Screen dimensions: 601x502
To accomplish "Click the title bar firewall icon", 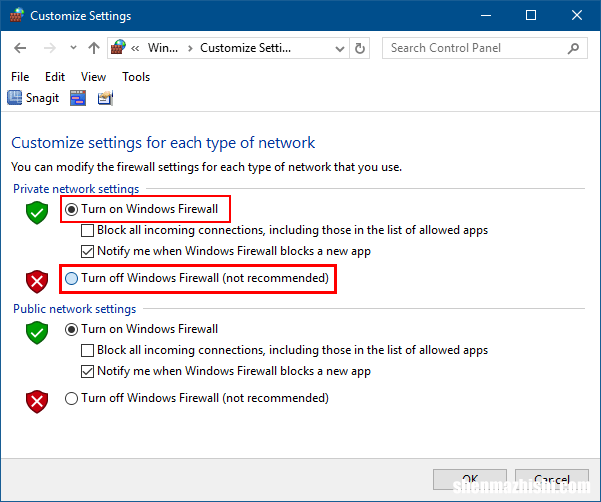I will tap(16, 15).
